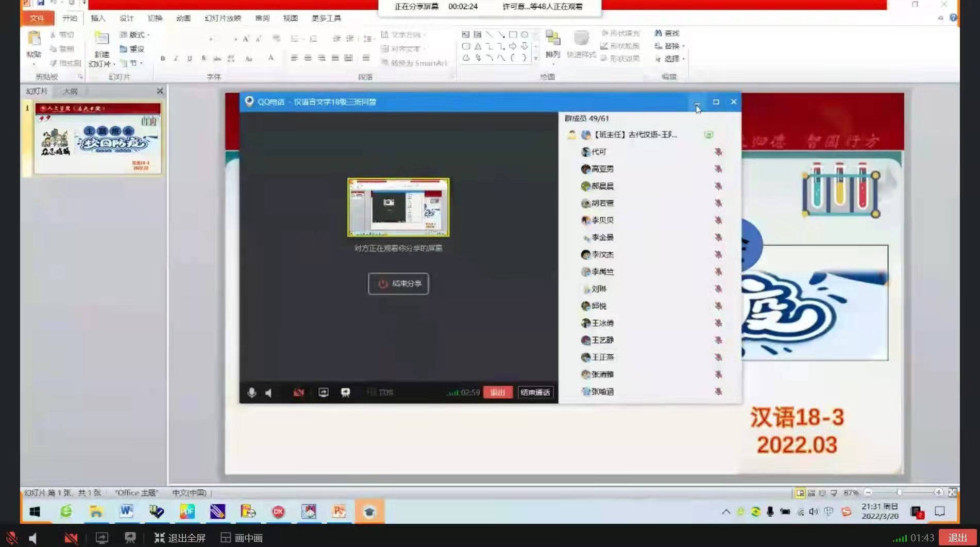
Task: Click the End Sharing (结束分享) button
Action: pyautogui.click(x=398, y=284)
